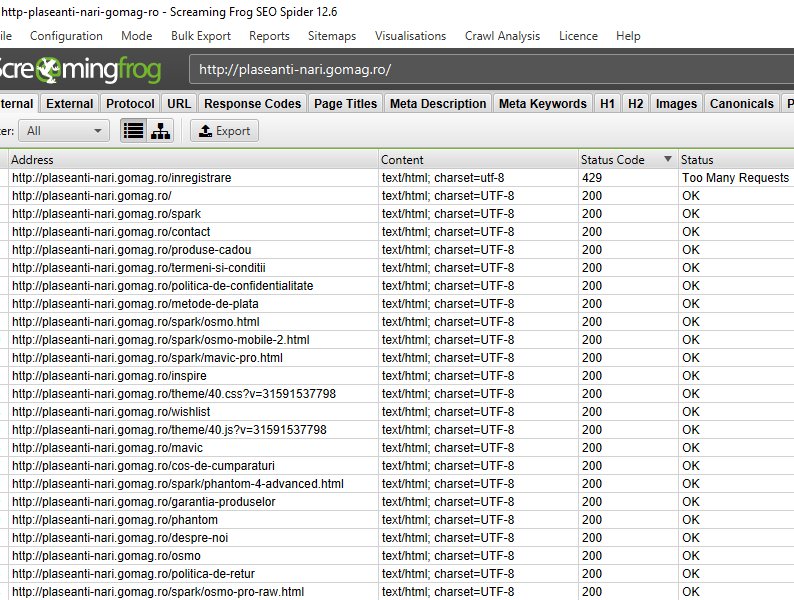This screenshot has width=794, height=600.
Task: Open the Crawl Analysis menu
Action: point(503,36)
